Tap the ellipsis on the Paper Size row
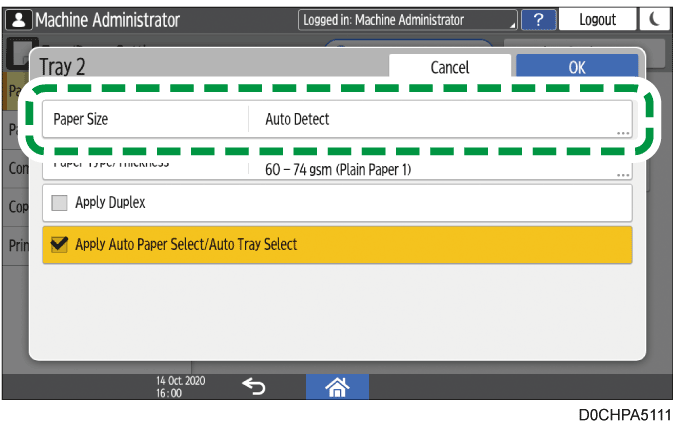The image size is (675, 427). pyautogui.click(x=622, y=131)
